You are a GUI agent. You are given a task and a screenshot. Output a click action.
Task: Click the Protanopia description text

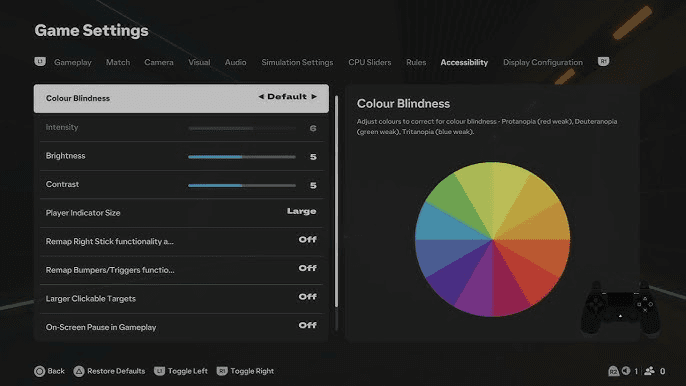point(487,126)
